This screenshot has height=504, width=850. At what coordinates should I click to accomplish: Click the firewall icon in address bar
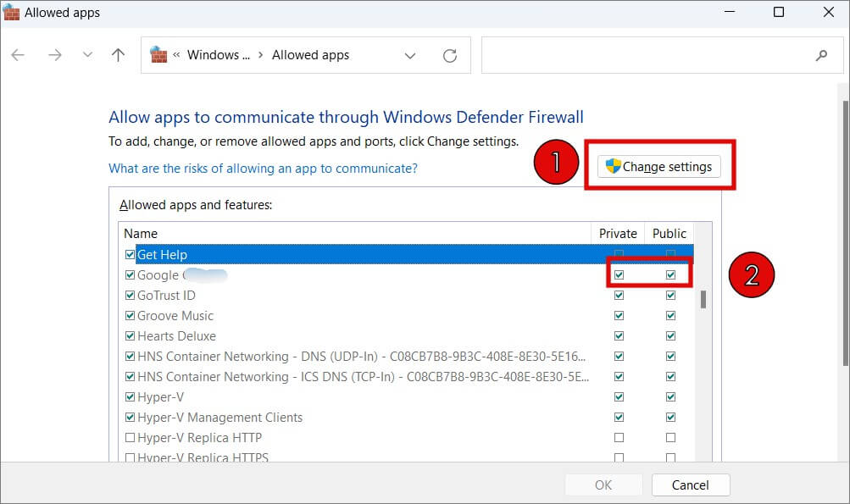pos(158,55)
